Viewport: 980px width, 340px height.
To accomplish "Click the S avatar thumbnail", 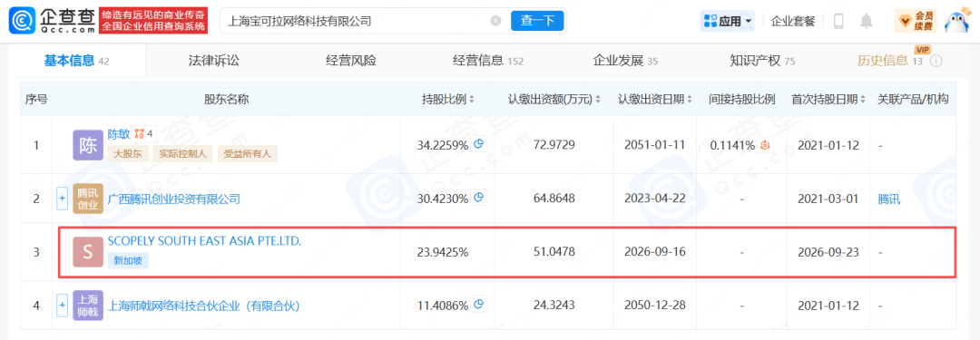I will point(87,252).
